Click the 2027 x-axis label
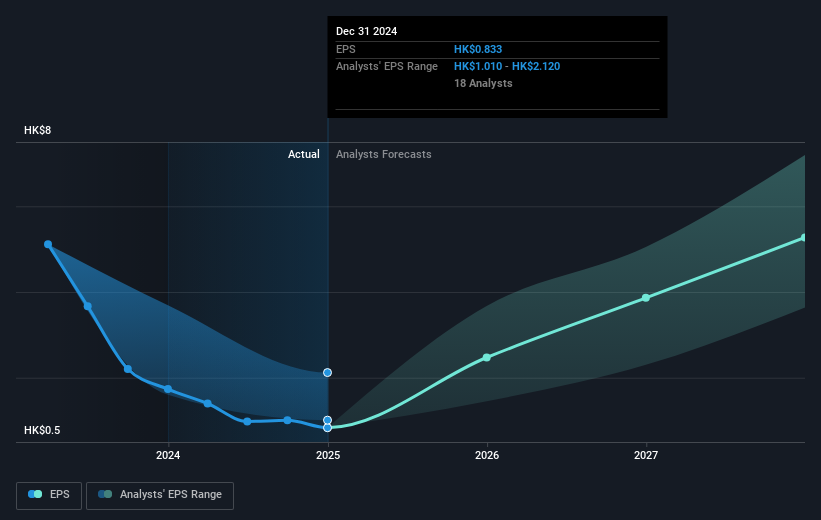This screenshot has height=520, width=821. tap(646, 455)
